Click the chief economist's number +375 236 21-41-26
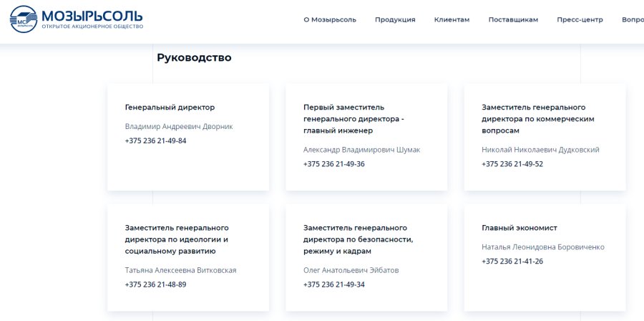This screenshot has width=644, height=321. tap(512, 261)
